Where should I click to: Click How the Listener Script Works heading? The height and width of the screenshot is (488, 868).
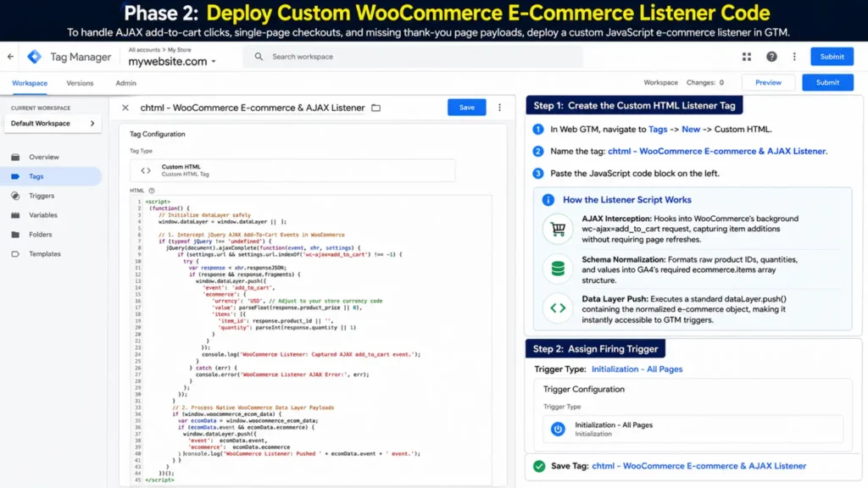(x=627, y=200)
